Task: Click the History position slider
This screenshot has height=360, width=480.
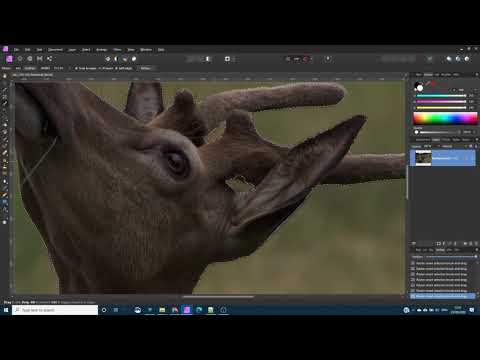Action: pos(451,257)
